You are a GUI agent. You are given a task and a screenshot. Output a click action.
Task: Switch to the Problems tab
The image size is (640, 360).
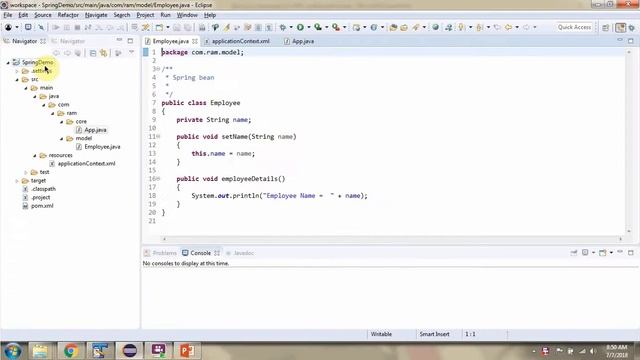point(160,253)
